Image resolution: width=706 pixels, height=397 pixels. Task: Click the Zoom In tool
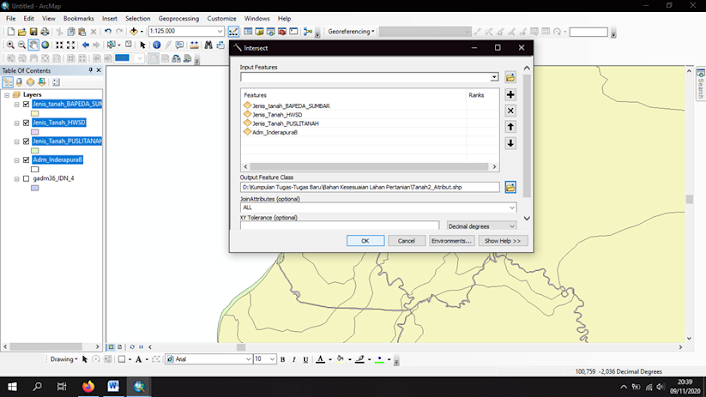pos(10,45)
